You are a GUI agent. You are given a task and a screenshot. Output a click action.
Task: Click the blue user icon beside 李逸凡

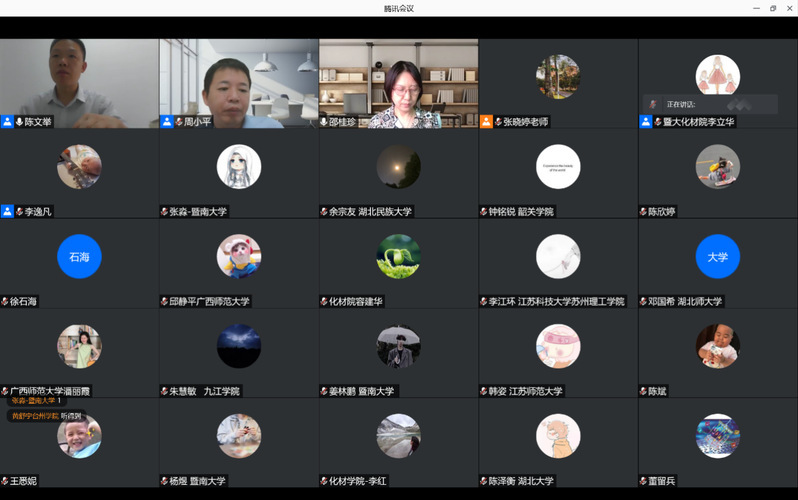pos(8,212)
